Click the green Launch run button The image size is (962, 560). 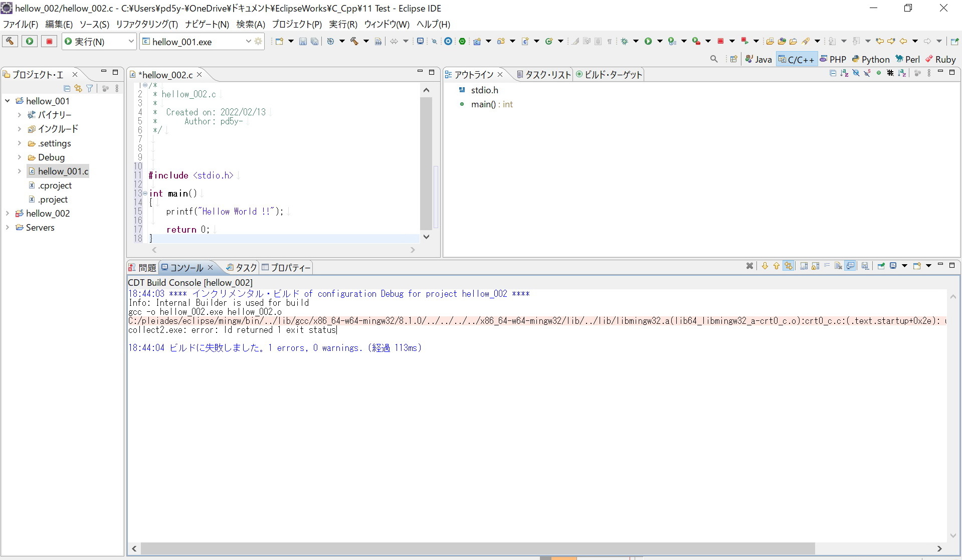coord(30,41)
